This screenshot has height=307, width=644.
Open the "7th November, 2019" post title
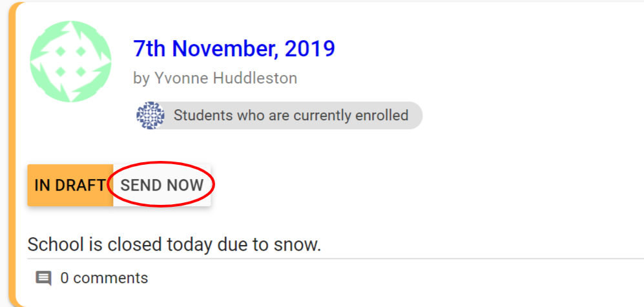[x=234, y=48]
